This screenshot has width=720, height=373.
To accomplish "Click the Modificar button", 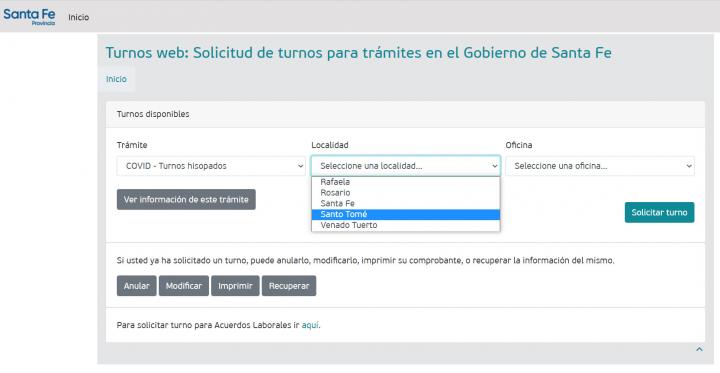I will (x=184, y=286).
